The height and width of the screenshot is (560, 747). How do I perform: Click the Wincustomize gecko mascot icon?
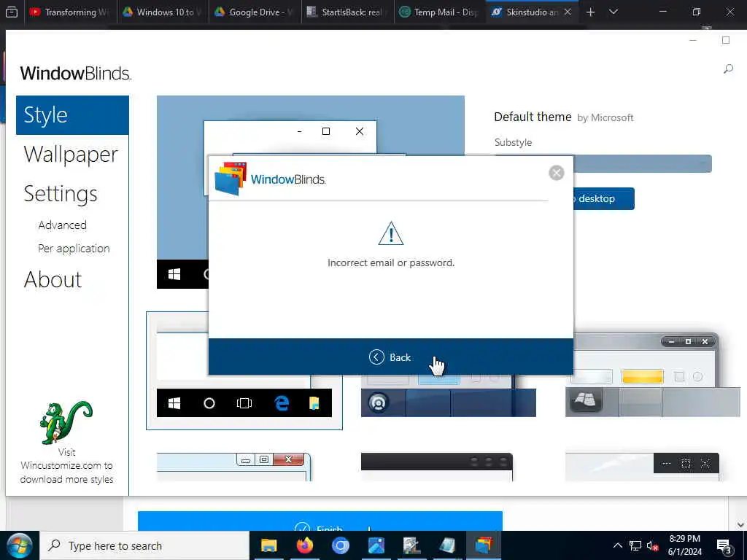coord(66,422)
